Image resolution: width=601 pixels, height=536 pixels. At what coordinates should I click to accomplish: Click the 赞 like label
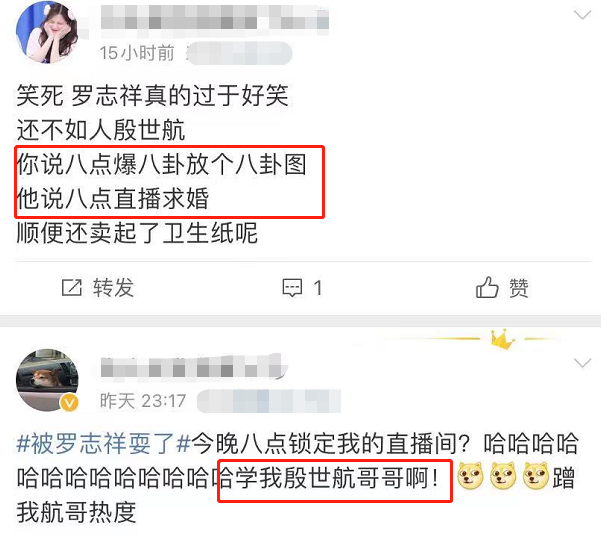coord(519,288)
